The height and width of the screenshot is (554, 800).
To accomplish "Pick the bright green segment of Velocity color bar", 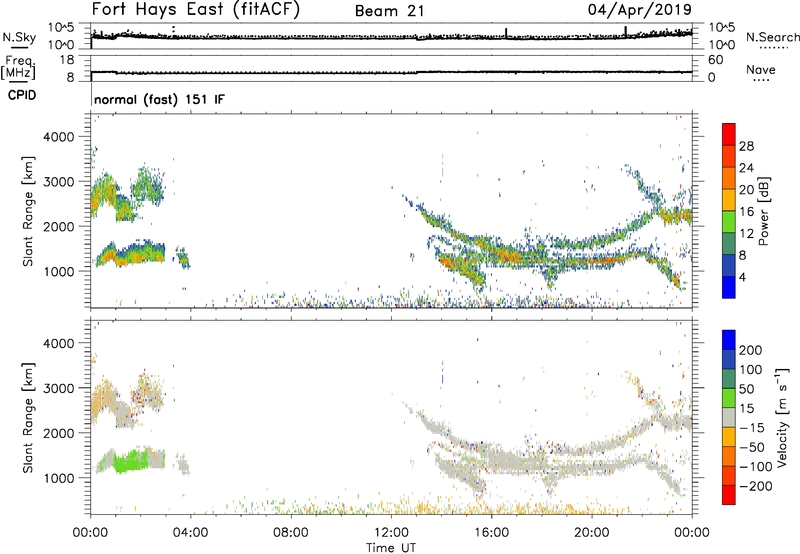I will (729, 398).
